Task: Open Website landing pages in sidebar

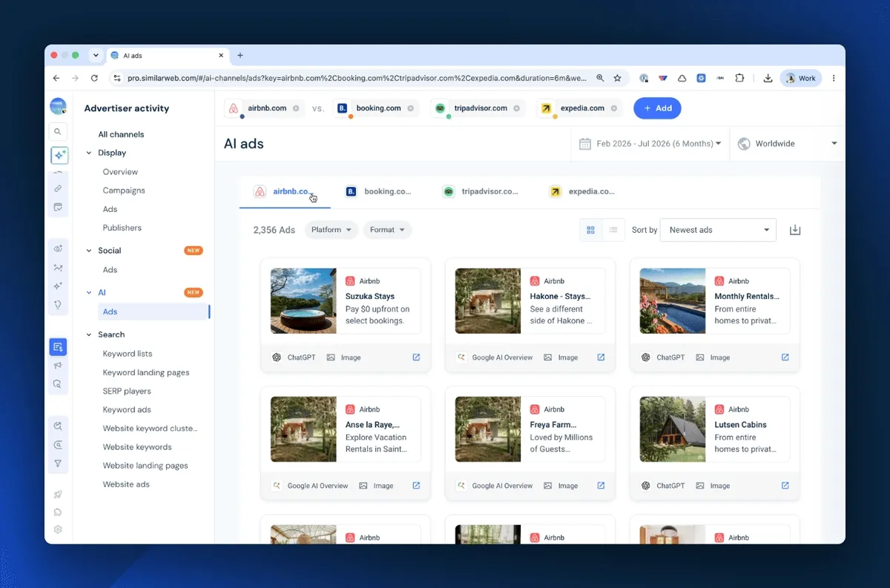Action: point(145,466)
